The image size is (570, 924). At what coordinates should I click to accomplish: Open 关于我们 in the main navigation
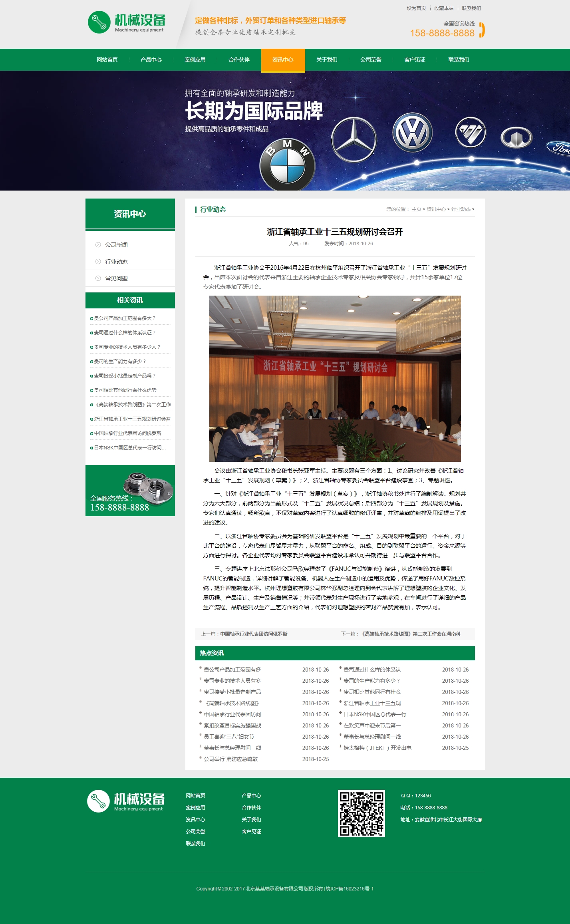point(327,60)
